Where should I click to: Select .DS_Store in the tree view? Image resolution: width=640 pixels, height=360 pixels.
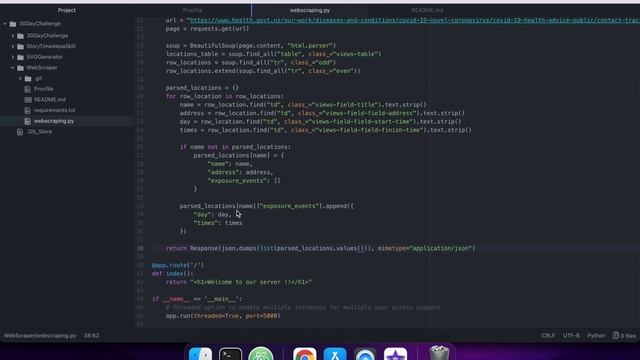(x=39, y=132)
